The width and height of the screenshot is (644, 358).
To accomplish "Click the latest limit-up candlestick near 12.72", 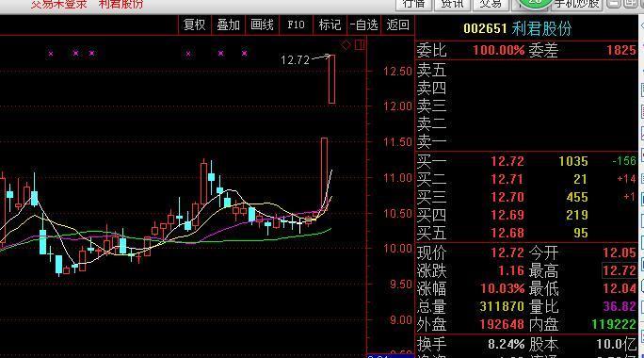I will point(331,79).
